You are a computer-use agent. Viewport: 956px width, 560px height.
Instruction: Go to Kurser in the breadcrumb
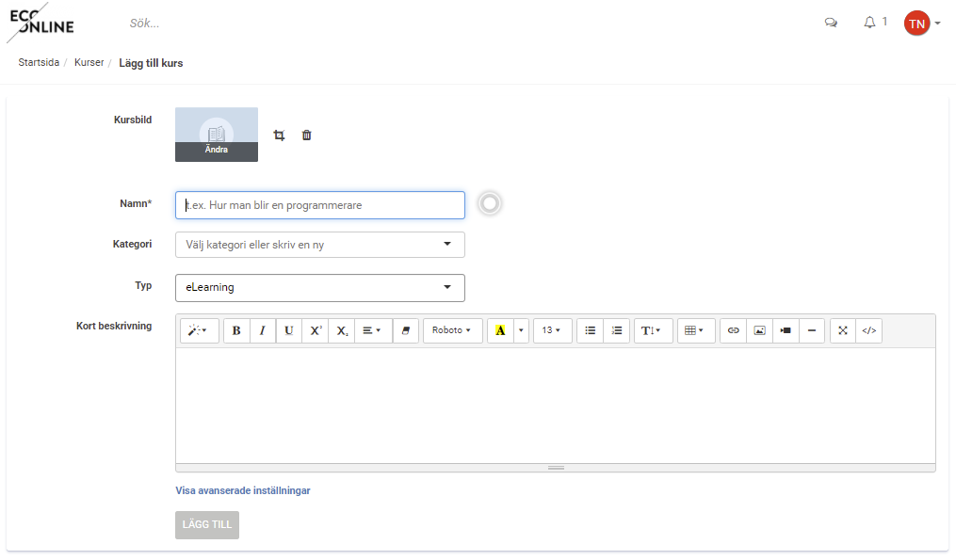pos(89,62)
